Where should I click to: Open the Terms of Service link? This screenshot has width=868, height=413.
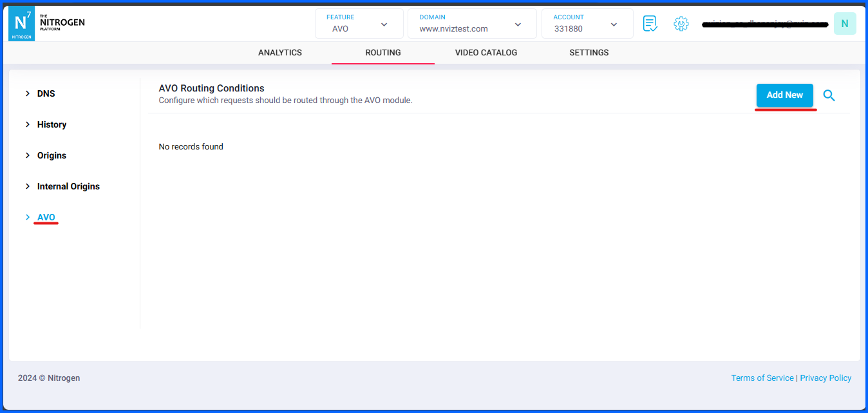tap(762, 378)
